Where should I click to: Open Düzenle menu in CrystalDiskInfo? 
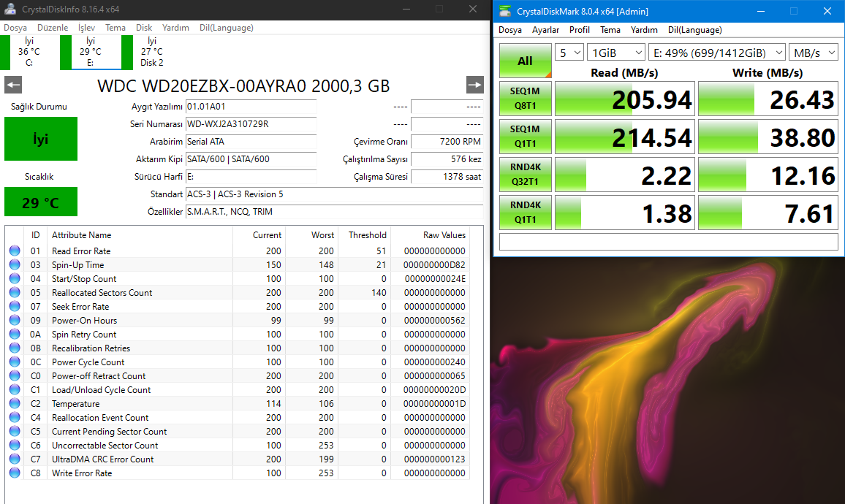[x=53, y=28]
